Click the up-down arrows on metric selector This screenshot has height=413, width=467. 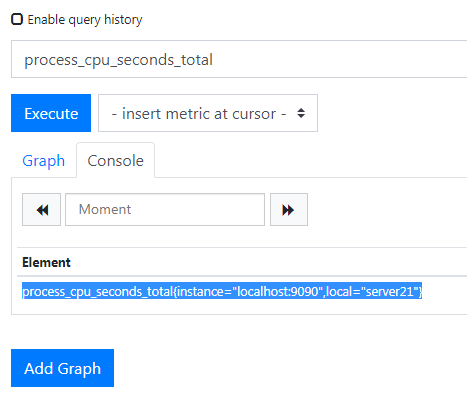[x=301, y=113]
